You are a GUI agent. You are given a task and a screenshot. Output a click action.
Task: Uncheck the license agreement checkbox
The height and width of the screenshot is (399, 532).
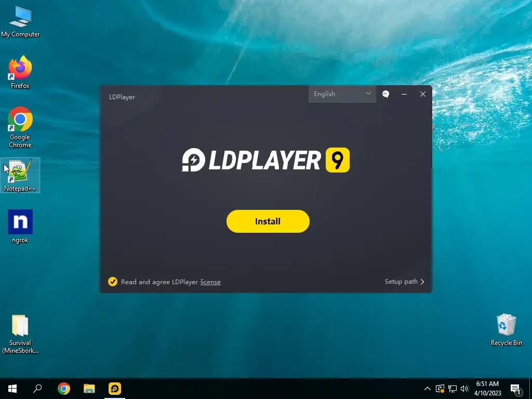113,282
